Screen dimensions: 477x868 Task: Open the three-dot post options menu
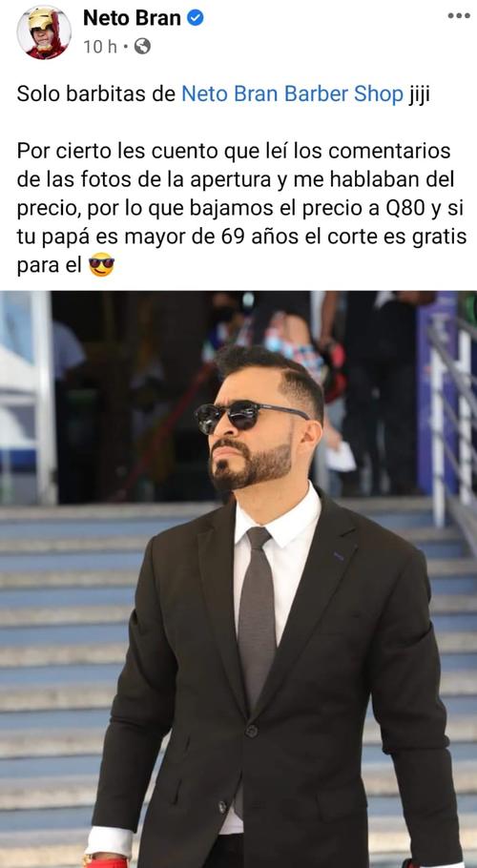point(459,15)
